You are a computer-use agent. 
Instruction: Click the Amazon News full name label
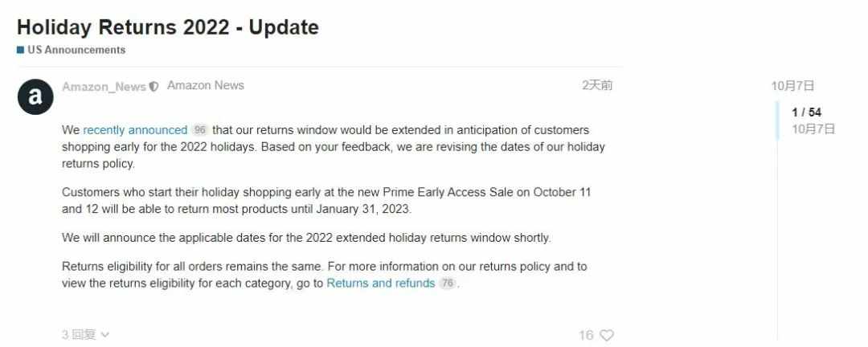206,85
